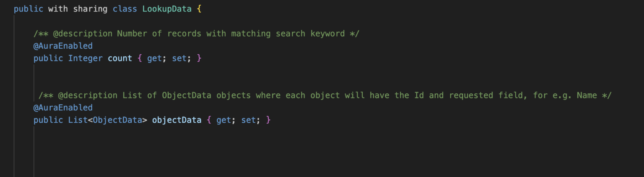Click public keyword before Integer
The image size is (644, 177).
click(x=48, y=58)
